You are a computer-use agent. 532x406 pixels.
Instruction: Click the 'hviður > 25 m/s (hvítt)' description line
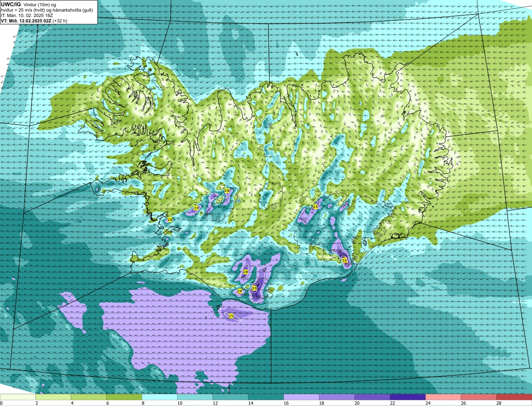click(x=47, y=10)
